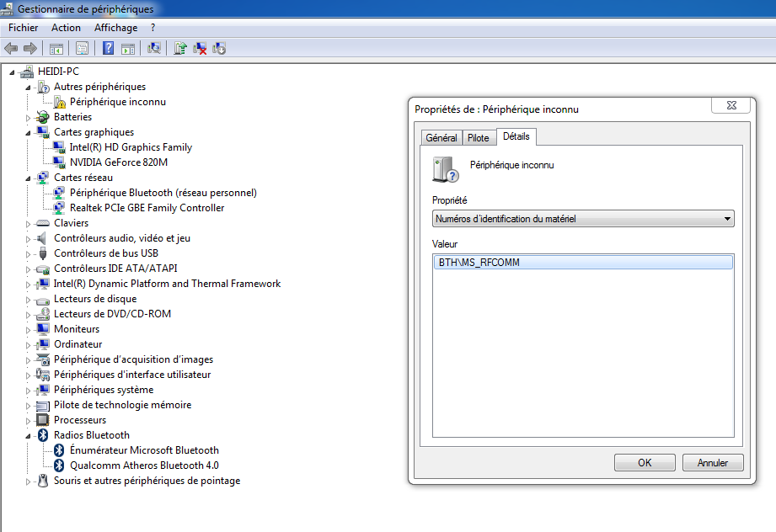Expand the Contrôleurs de bus USB node

tap(28, 254)
